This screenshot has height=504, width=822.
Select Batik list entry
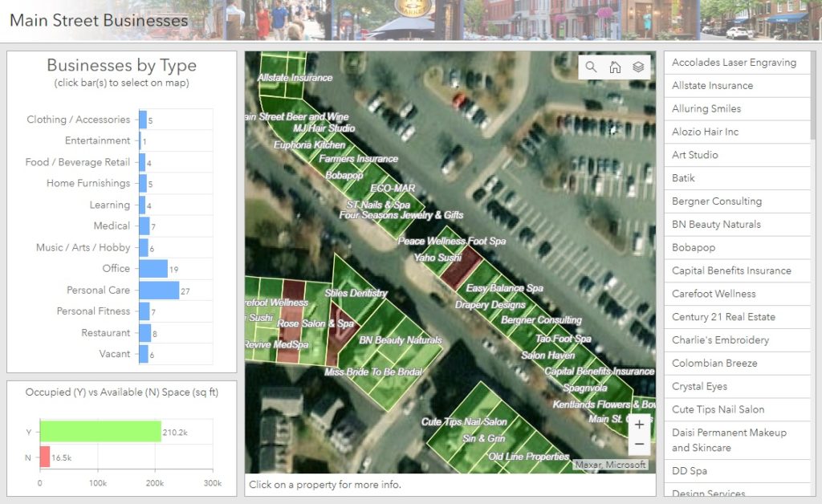[737, 178]
